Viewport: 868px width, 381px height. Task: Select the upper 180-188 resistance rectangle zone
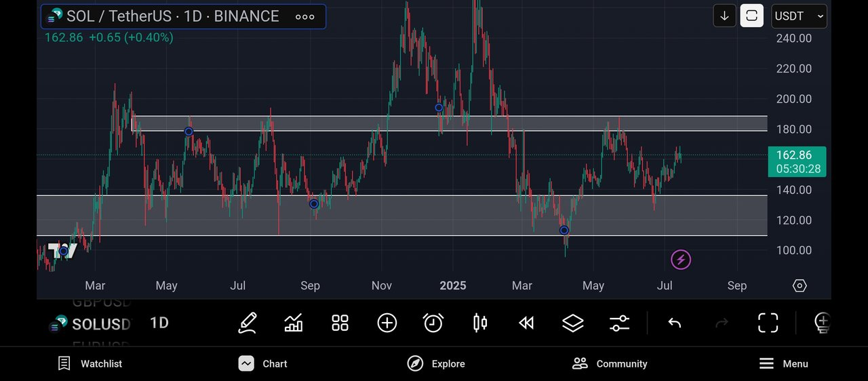449,123
